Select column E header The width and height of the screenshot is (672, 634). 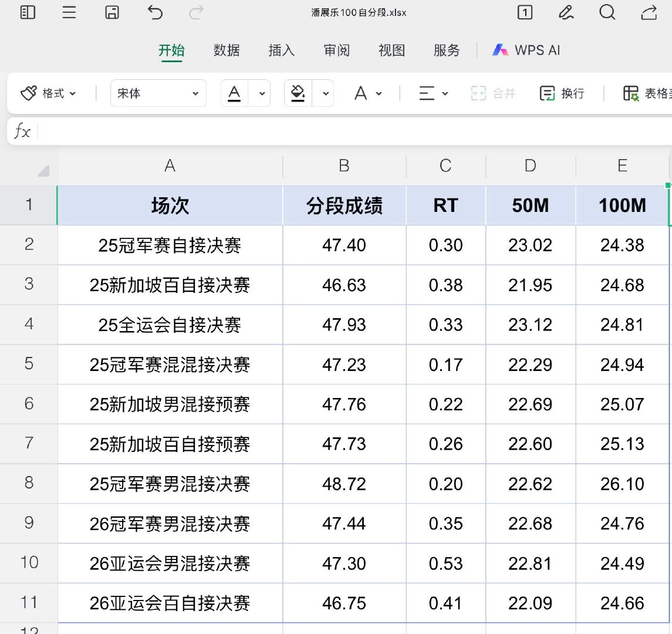click(x=622, y=166)
